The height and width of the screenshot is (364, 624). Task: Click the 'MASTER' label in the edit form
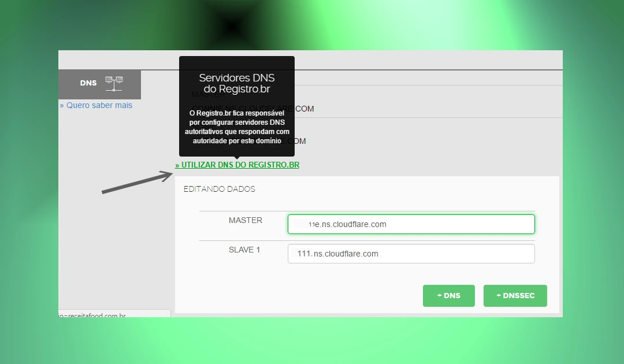pyautogui.click(x=246, y=220)
